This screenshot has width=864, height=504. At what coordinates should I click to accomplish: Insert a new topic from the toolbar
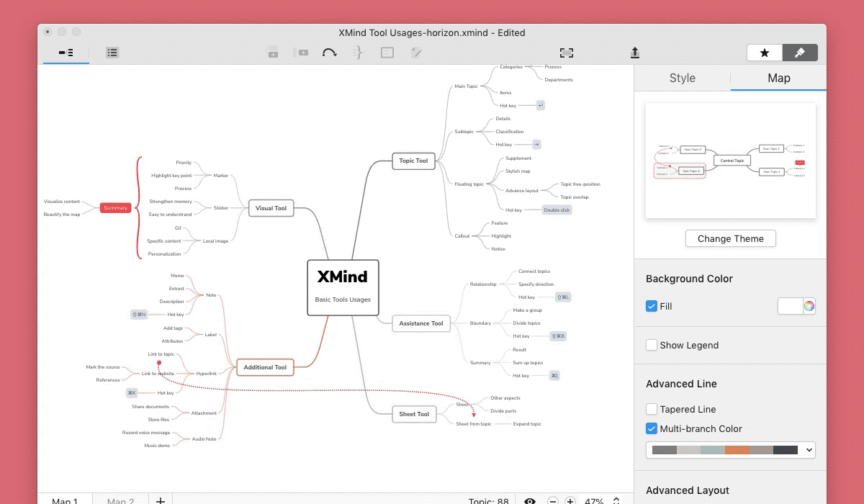272,53
